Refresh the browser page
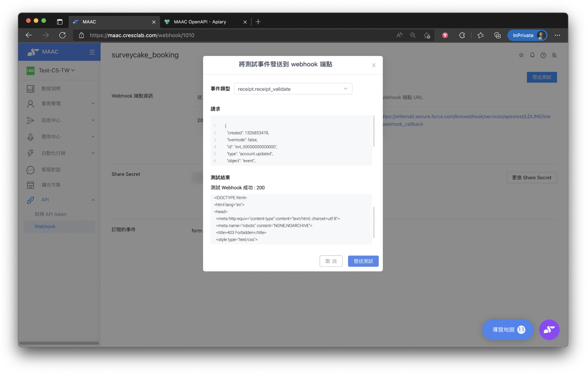This screenshot has height=374, width=588. tap(62, 35)
